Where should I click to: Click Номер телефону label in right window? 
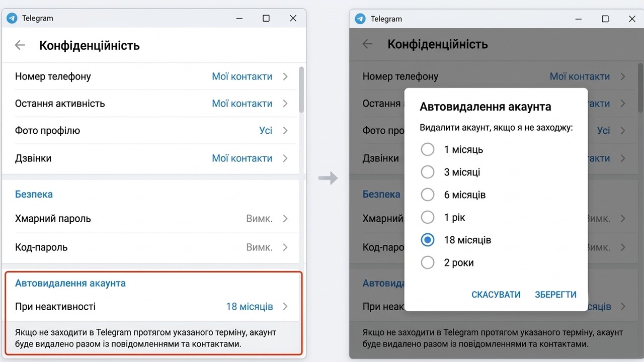pyautogui.click(x=400, y=76)
